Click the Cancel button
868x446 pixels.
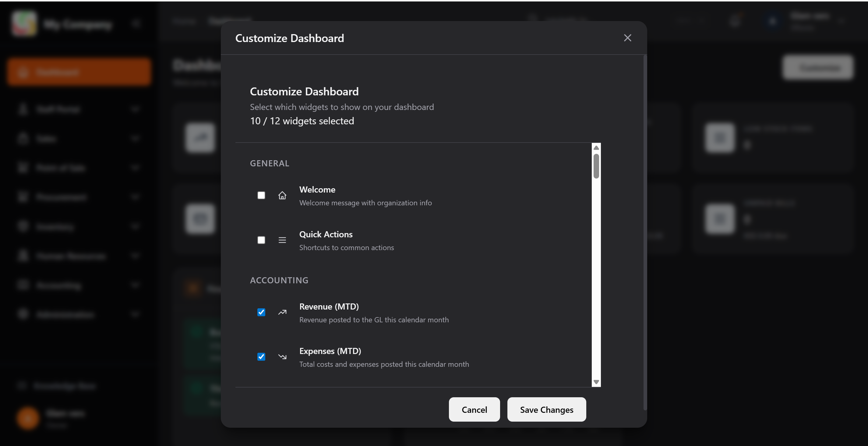click(474, 409)
